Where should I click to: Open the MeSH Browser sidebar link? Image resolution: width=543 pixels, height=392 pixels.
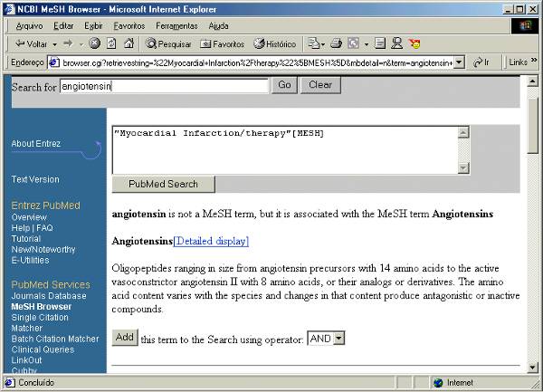[42, 307]
